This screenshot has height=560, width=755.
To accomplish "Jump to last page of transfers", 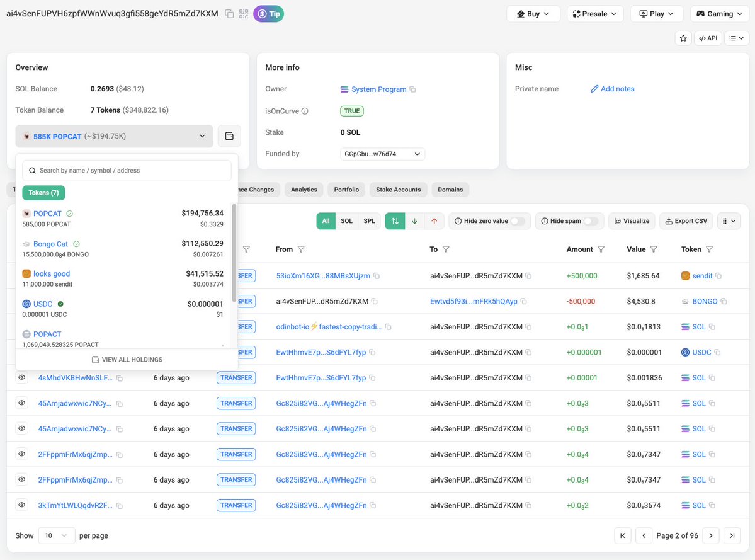I will pos(732,535).
